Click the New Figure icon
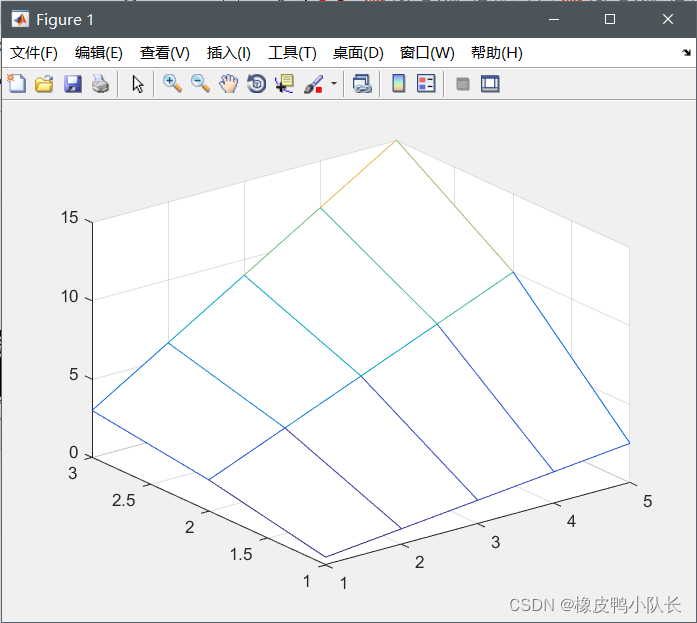 [x=17, y=84]
